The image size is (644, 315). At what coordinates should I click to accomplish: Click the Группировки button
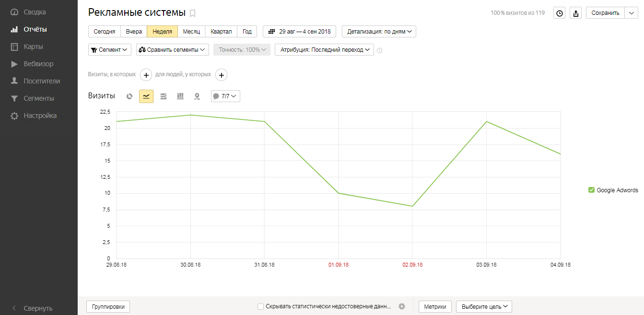click(x=108, y=307)
